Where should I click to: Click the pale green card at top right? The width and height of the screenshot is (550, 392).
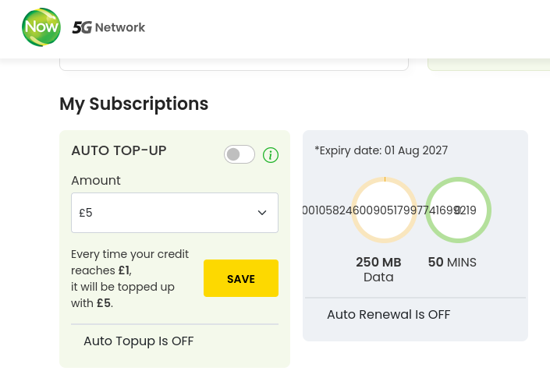click(488, 64)
